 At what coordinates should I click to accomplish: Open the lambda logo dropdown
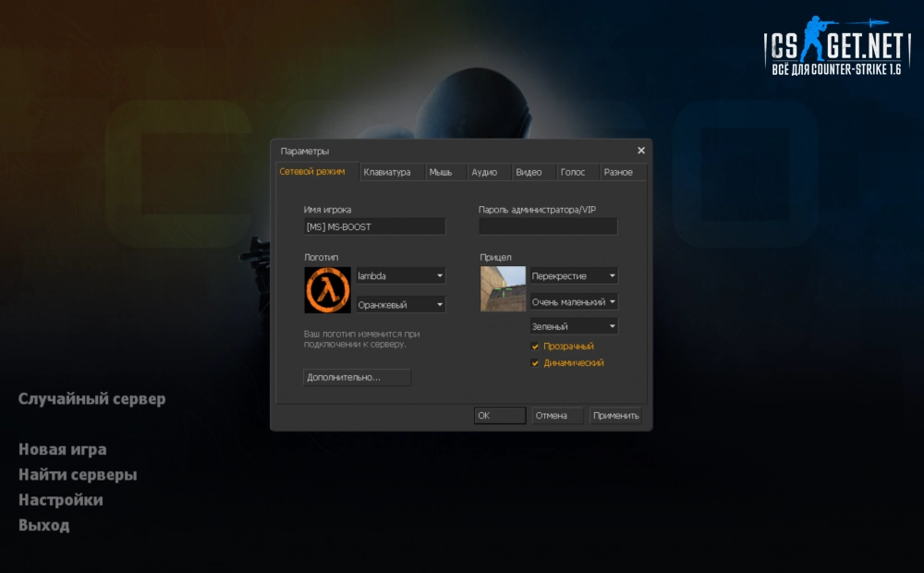400,276
